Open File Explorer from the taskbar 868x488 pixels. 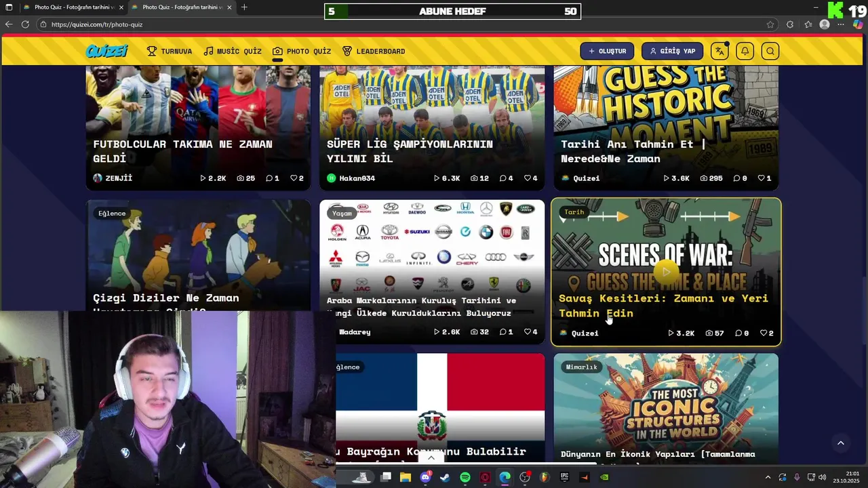tap(406, 477)
